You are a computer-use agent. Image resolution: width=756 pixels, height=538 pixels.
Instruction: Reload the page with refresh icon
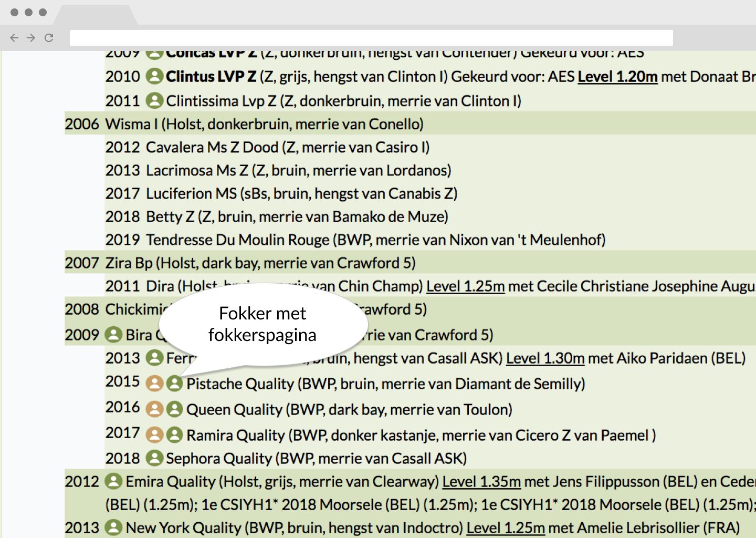coord(49,38)
